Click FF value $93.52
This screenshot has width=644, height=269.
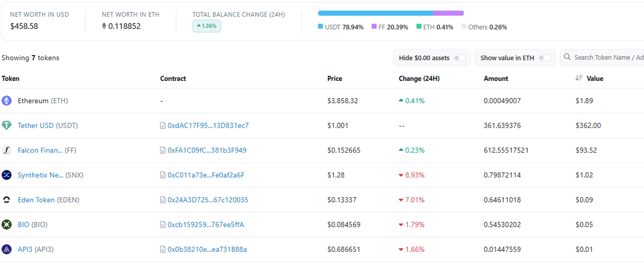tap(586, 150)
